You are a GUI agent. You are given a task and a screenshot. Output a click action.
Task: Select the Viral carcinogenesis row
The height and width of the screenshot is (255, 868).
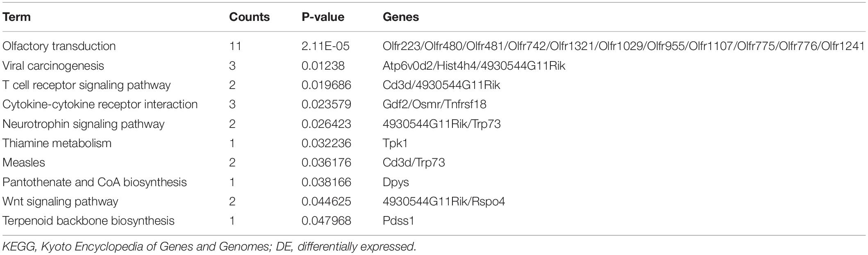(434, 66)
